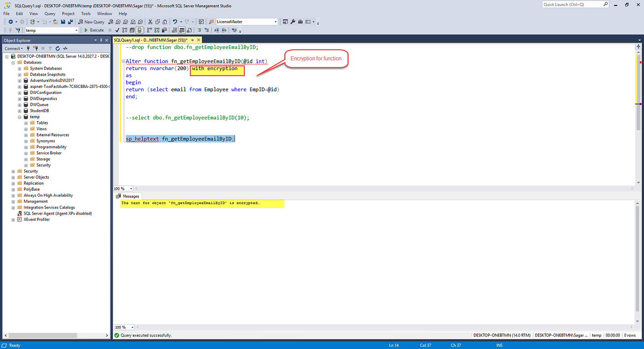Screen dimensions: 644x349
Task: Refresh the Object Explorer tree
Action: (57, 48)
